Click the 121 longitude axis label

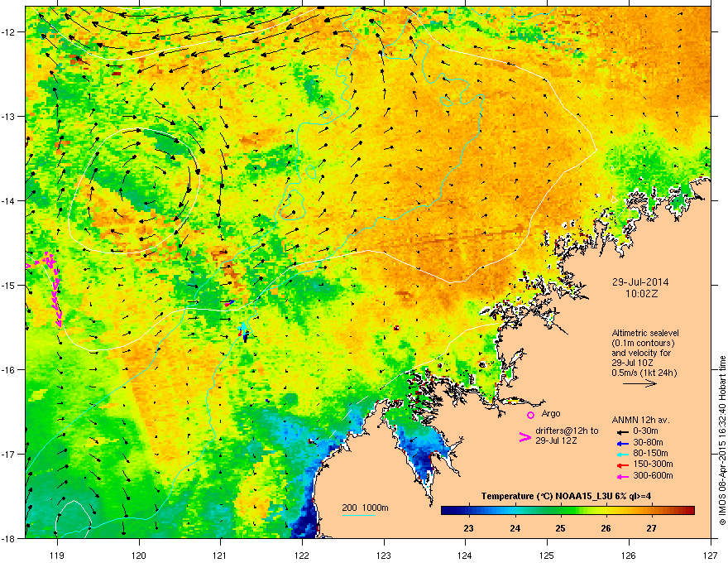point(220,555)
